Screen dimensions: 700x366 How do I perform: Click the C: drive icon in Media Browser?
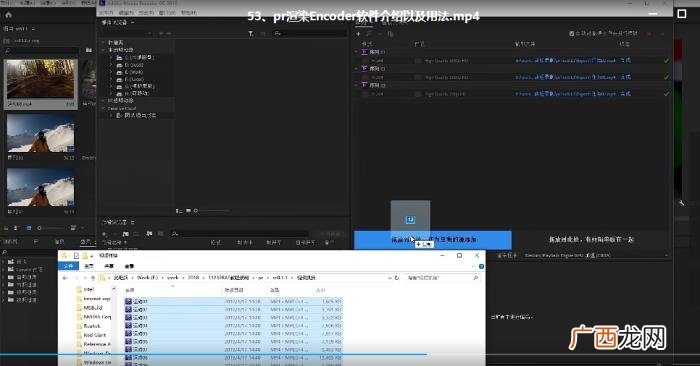coord(119,58)
